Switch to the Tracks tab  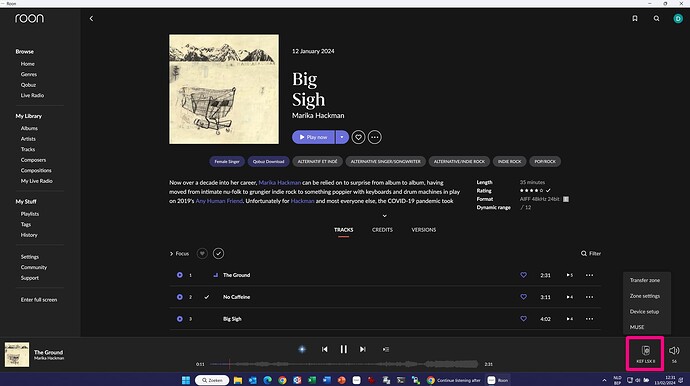[x=343, y=230]
